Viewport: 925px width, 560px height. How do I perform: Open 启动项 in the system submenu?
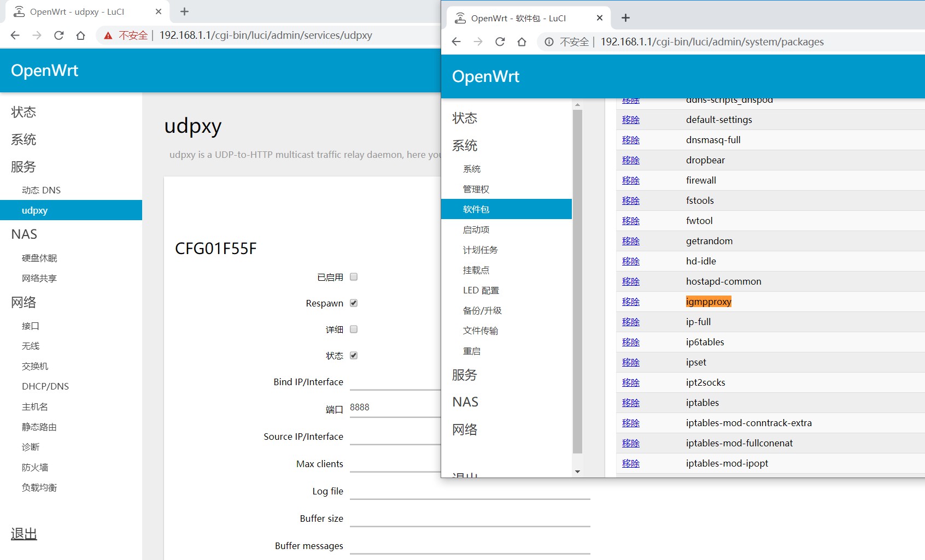pos(476,229)
